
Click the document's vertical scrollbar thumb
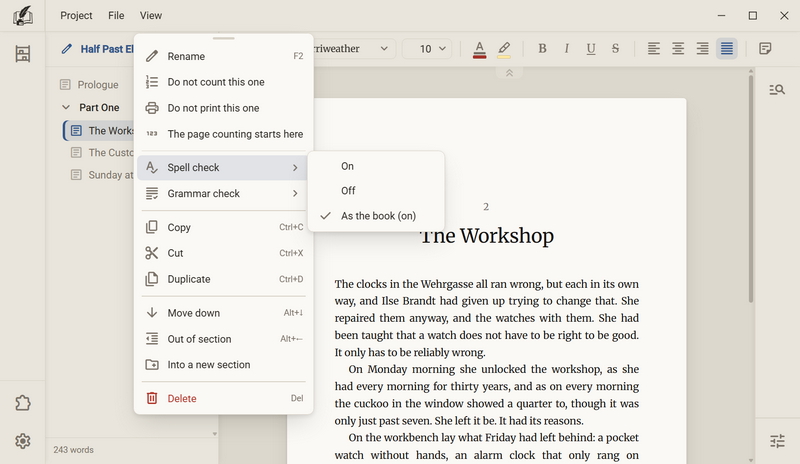(751, 189)
